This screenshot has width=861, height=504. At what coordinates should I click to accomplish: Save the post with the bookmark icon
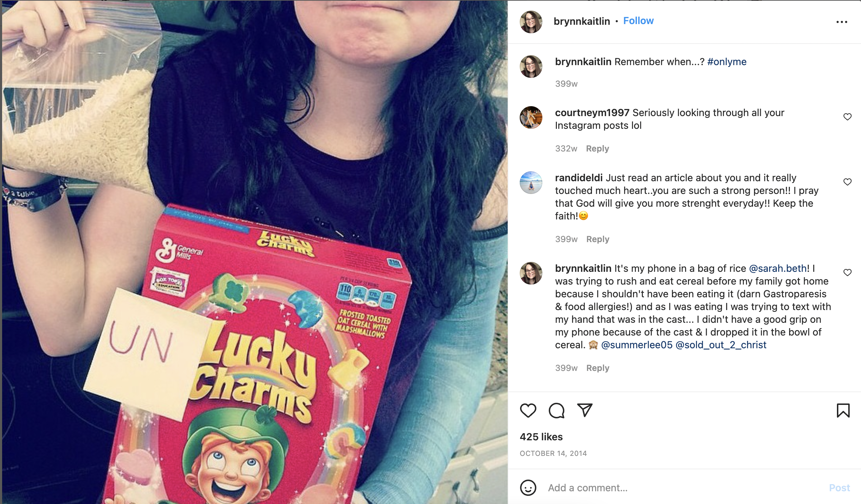click(x=843, y=411)
